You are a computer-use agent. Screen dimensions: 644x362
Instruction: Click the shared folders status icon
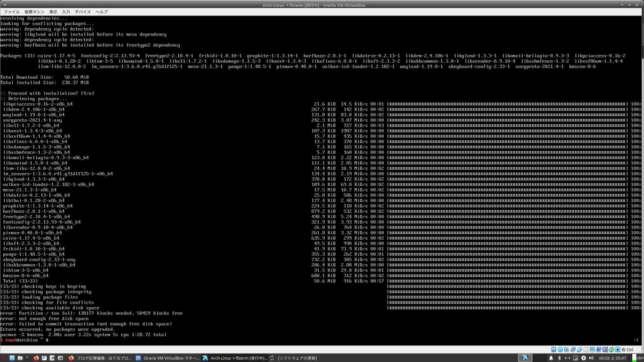coord(586,350)
